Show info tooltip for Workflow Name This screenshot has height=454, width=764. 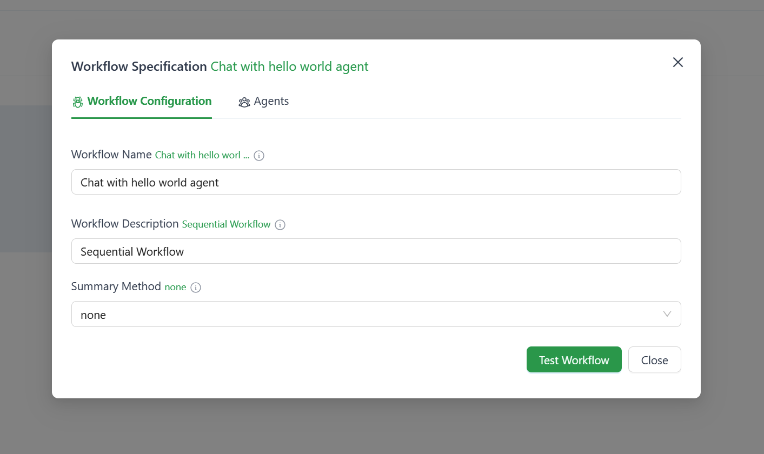pyautogui.click(x=259, y=156)
